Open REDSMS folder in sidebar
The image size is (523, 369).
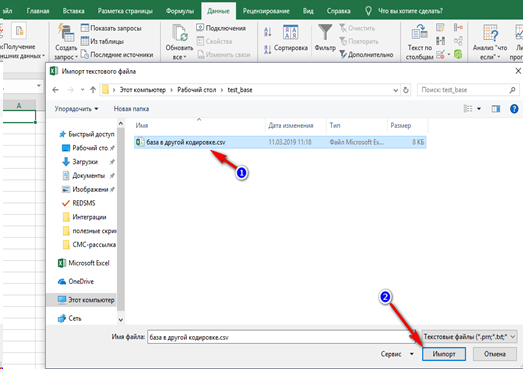coord(79,203)
